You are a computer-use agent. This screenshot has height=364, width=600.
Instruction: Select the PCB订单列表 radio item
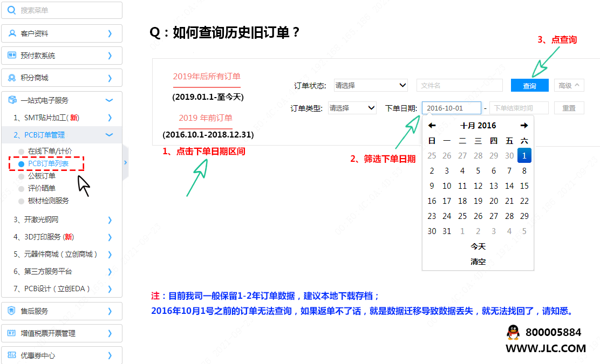click(47, 163)
